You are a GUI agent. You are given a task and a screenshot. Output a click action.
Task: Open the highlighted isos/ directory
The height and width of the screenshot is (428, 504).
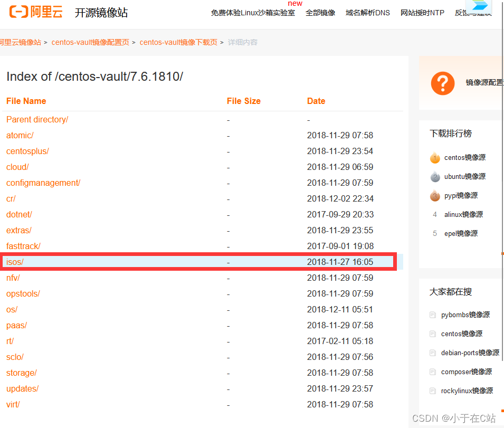coord(14,262)
